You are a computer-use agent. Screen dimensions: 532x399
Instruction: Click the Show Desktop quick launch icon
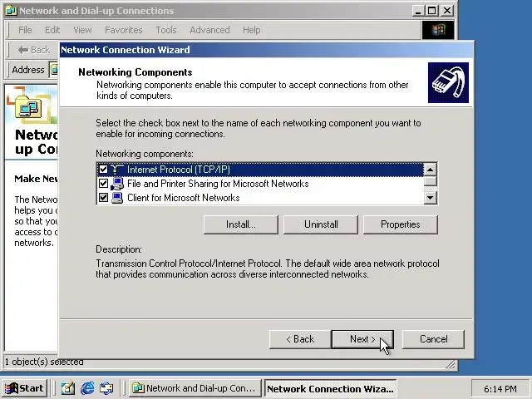[x=68, y=388]
